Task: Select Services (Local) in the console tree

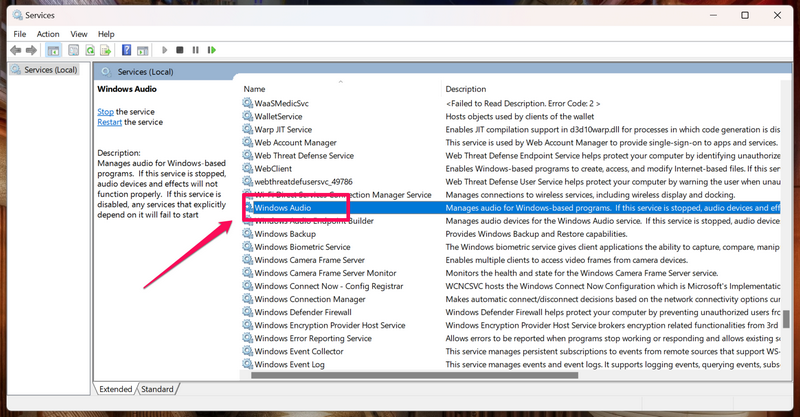Action: [50, 70]
